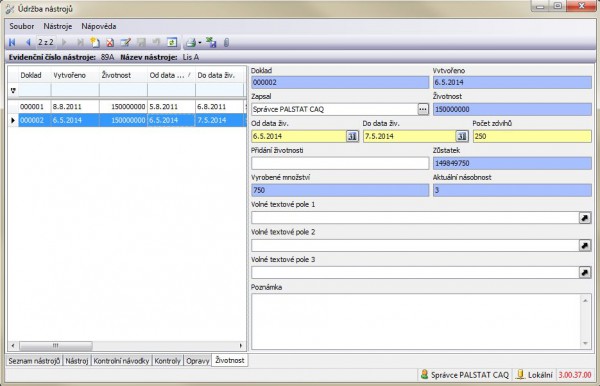Create a new record icon

coord(95,42)
